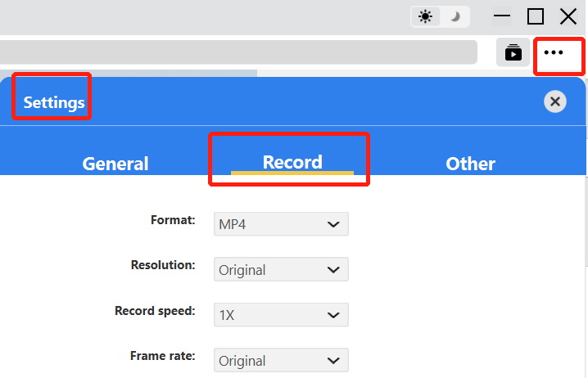This screenshot has width=588, height=378.
Task: Minimize the application window
Action: (502, 16)
